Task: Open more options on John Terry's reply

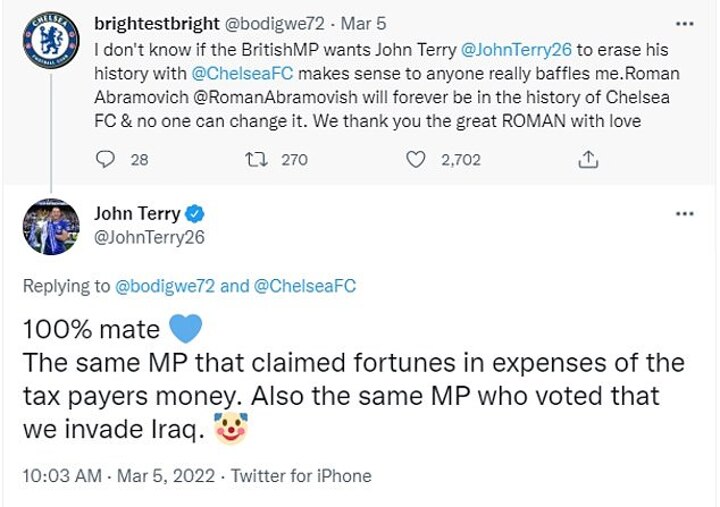Action: [684, 213]
